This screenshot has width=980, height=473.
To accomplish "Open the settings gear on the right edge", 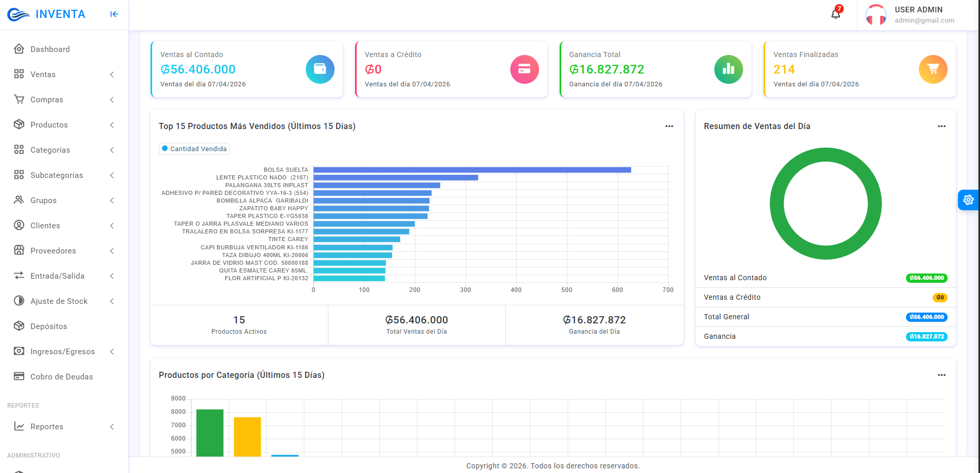I will pyautogui.click(x=969, y=200).
